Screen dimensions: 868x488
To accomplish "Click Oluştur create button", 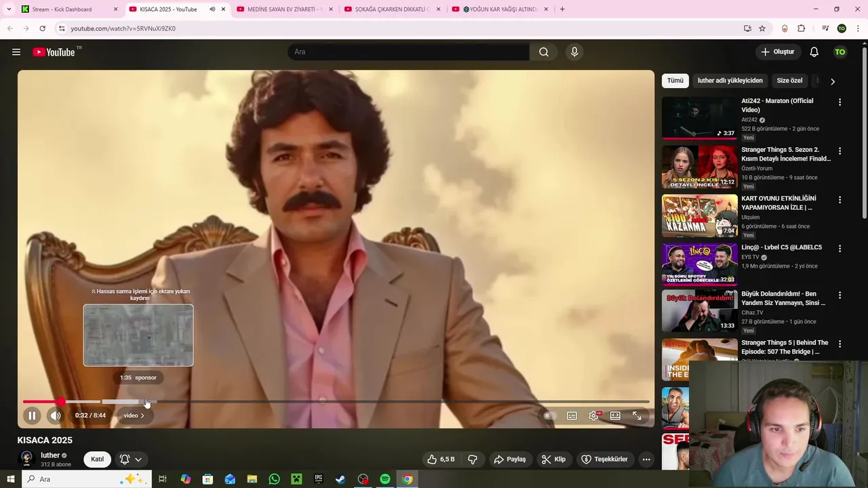I will tap(778, 52).
